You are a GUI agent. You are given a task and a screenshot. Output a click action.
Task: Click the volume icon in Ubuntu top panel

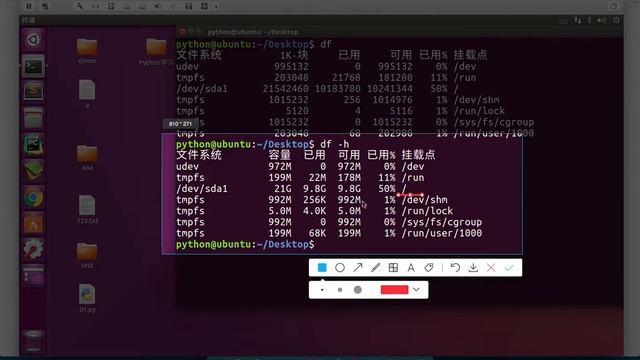point(601,20)
